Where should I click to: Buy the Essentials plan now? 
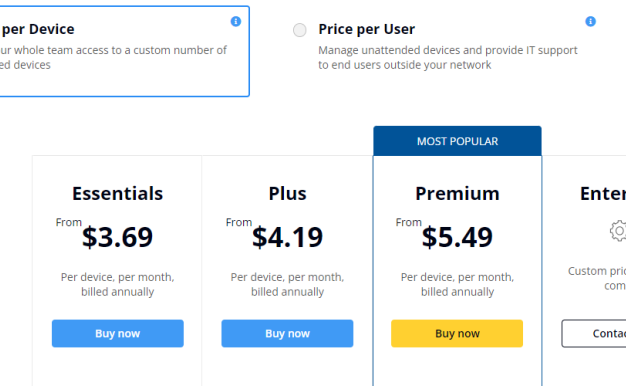(x=117, y=333)
